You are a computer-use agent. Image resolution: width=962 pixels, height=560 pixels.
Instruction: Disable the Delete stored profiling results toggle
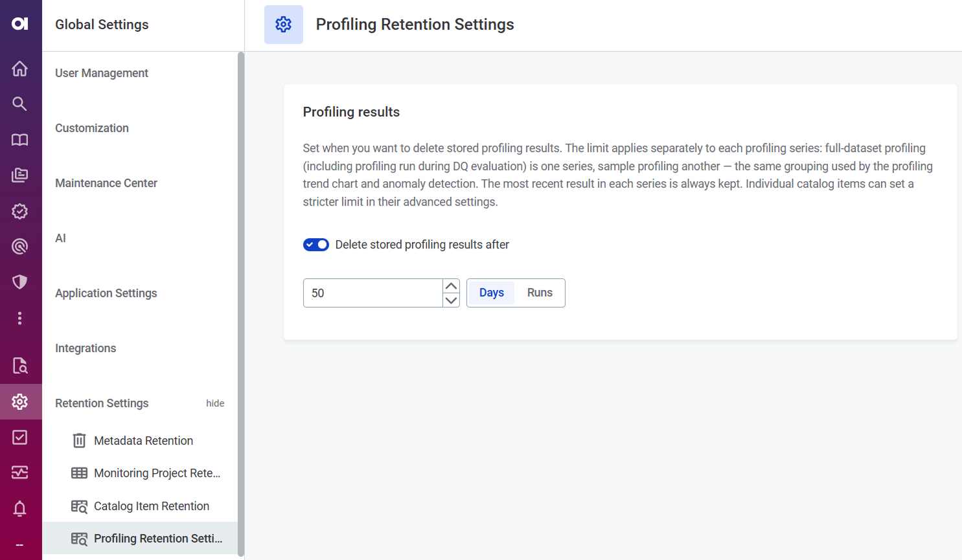point(316,245)
